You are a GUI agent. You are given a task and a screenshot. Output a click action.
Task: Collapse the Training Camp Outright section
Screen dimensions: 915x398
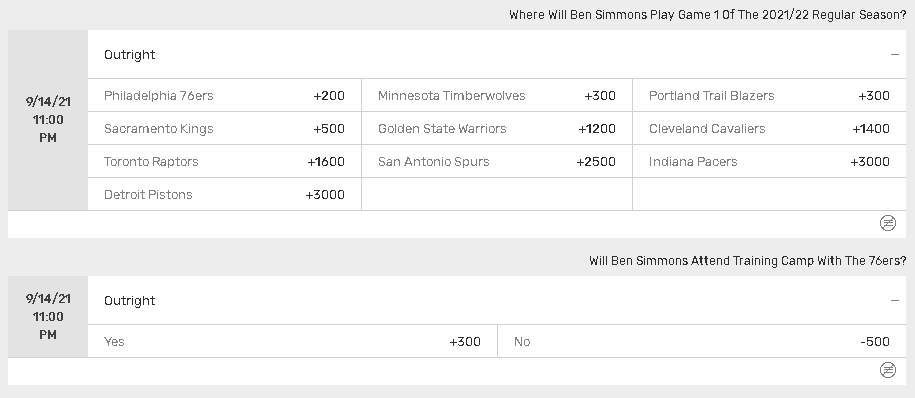pyautogui.click(x=895, y=301)
